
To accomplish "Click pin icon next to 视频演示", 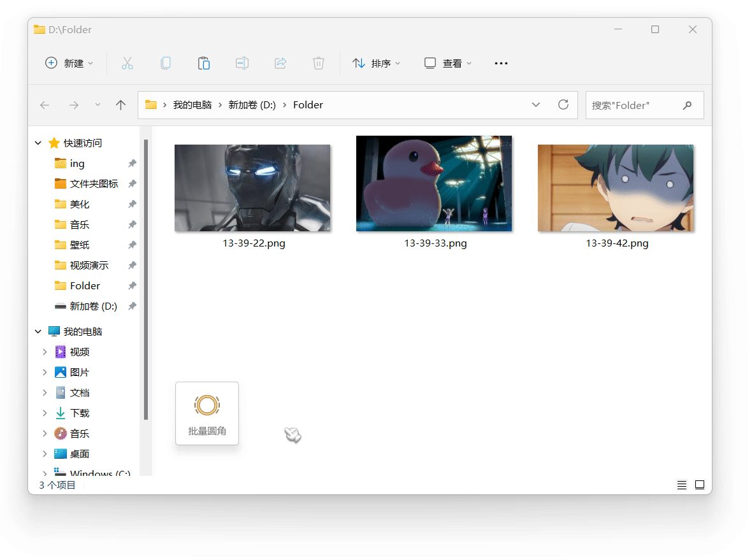I will click(133, 265).
